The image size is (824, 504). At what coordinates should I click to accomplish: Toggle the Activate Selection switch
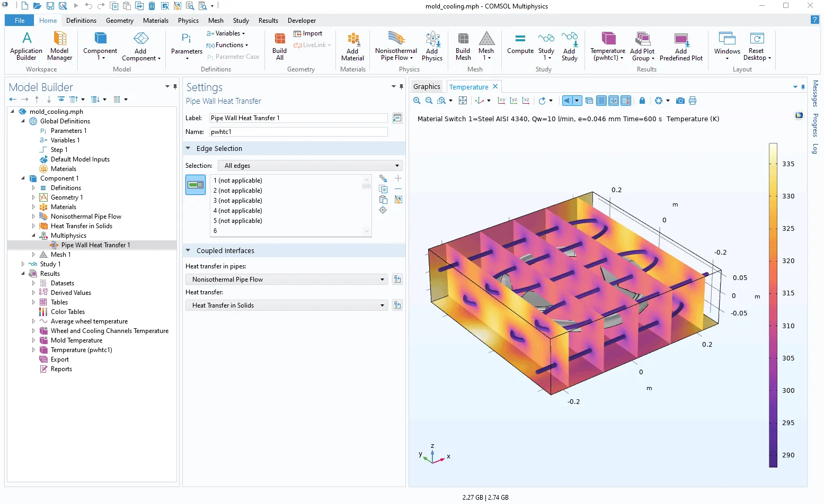[x=196, y=185]
